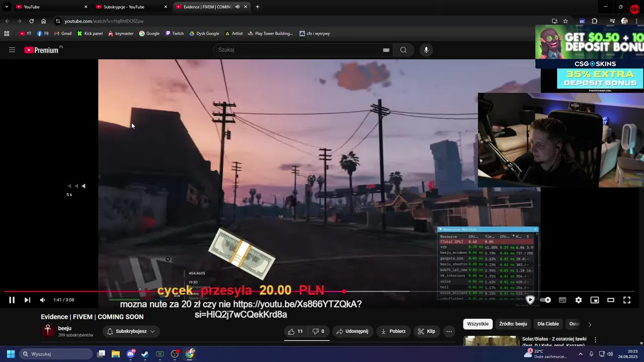Open Chrome profile avatar
Screen dimensions: 644x362
(x=624, y=21)
